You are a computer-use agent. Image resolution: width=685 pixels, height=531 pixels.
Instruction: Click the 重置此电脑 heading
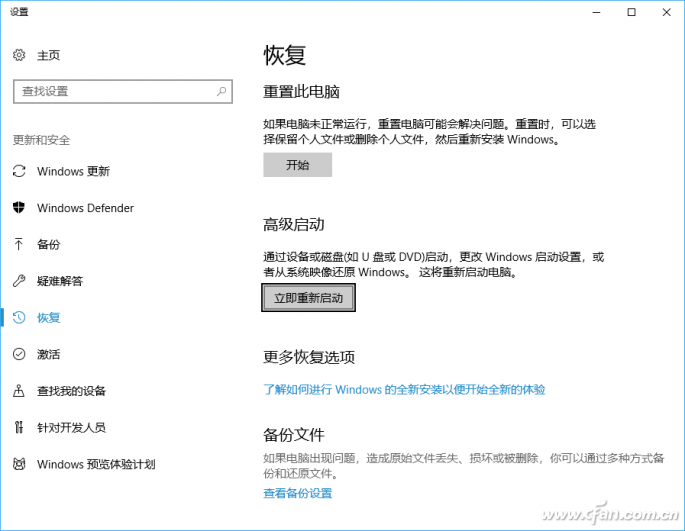[x=301, y=91]
